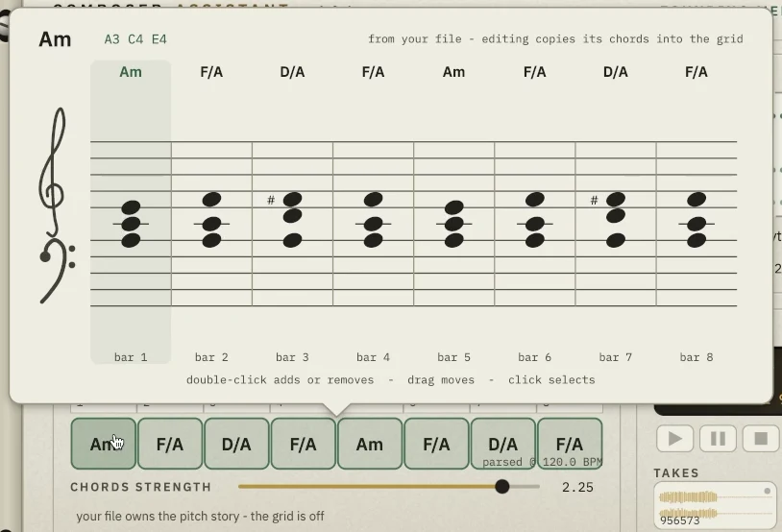782x532 pixels.
Task: Click the treble clef symbol
Action: click(53, 171)
